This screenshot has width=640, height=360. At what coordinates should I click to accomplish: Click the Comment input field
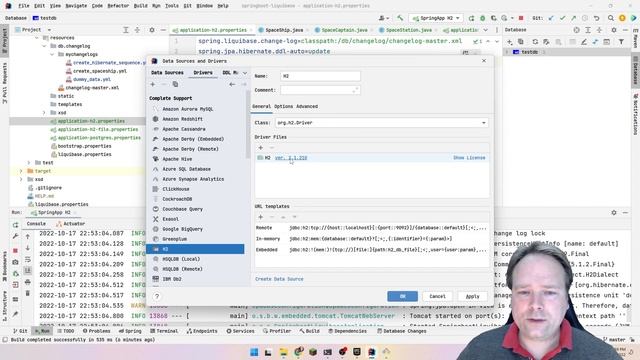(x=320, y=90)
